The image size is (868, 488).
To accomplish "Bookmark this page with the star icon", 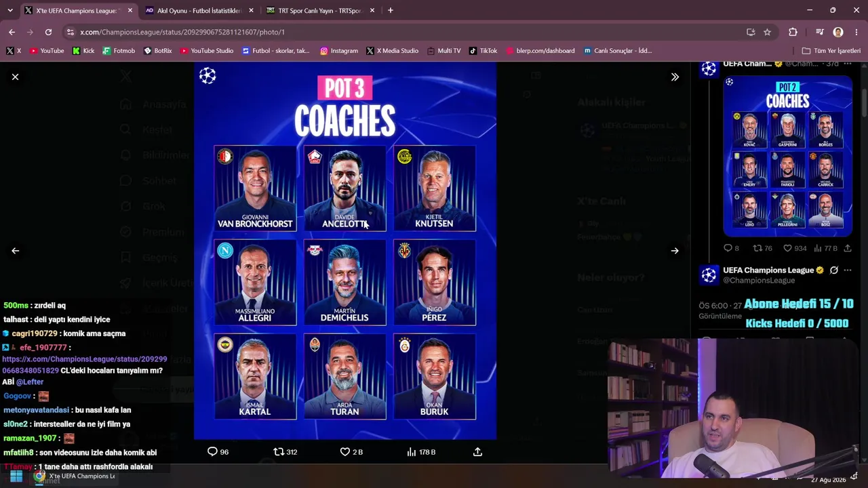I will click(767, 32).
